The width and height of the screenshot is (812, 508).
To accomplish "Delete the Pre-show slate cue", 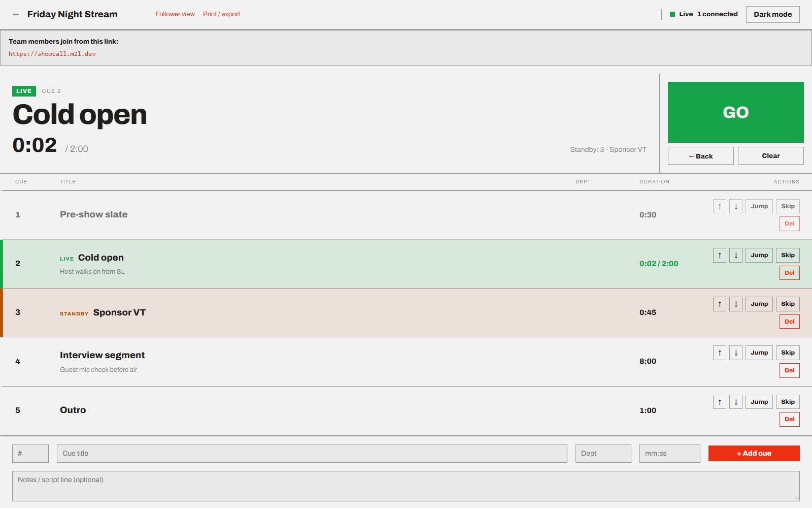I will click(790, 224).
